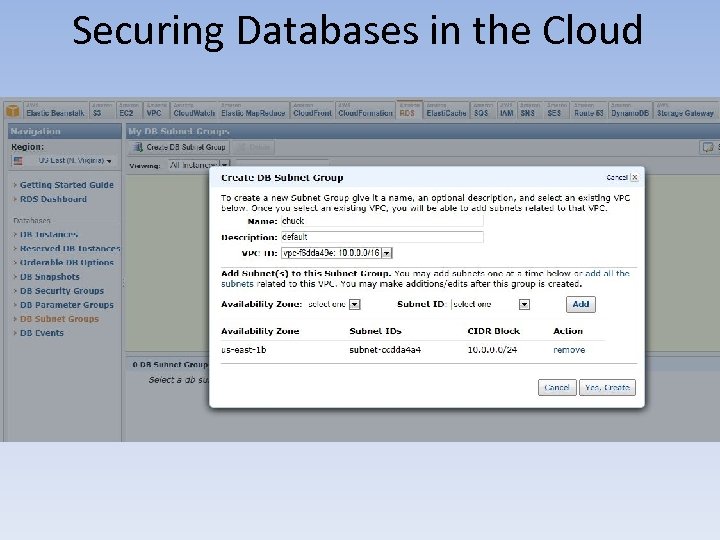This screenshot has height=540, width=720.
Task: Click the Description input field
Action: point(382,237)
